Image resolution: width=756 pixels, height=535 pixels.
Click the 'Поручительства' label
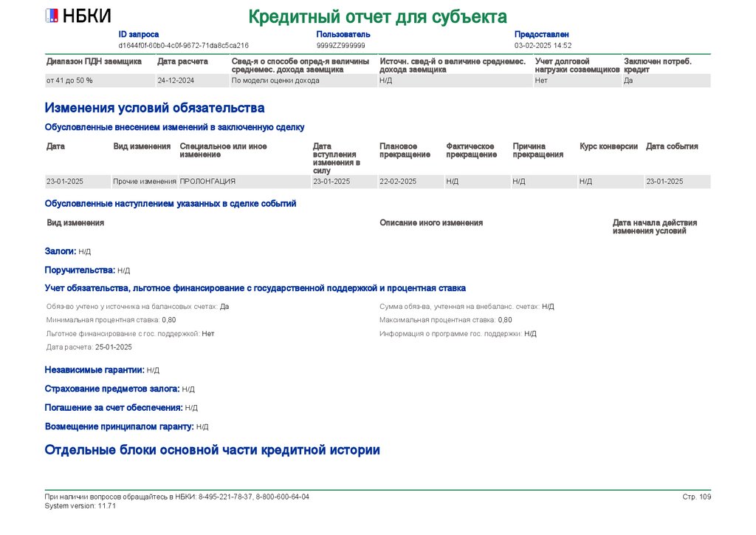80,270
